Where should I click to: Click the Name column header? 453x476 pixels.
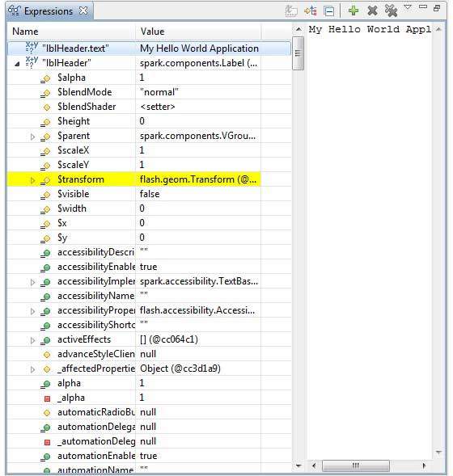(x=71, y=32)
